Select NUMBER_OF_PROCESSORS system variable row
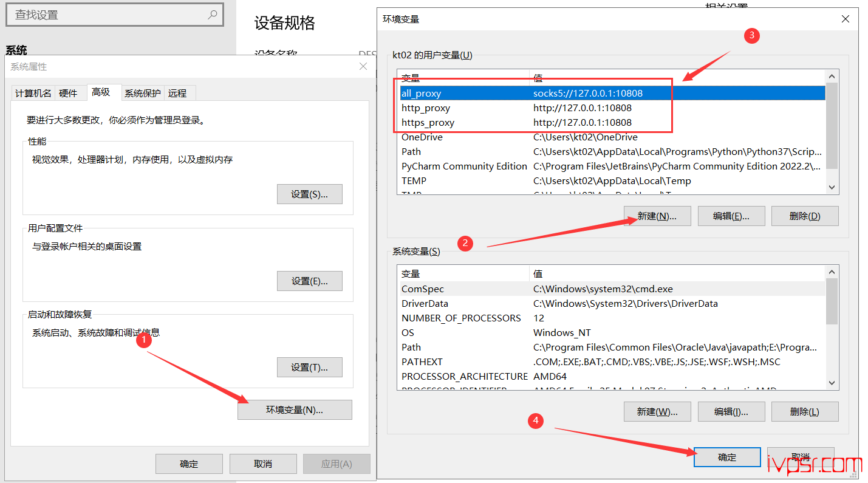Viewport: 868px width, 483px height. pyautogui.click(x=612, y=318)
